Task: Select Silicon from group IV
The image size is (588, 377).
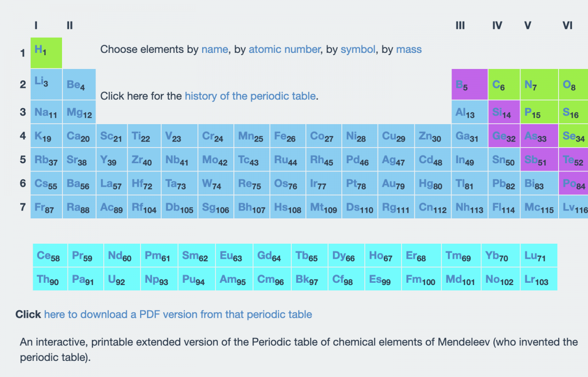Action: [x=504, y=111]
